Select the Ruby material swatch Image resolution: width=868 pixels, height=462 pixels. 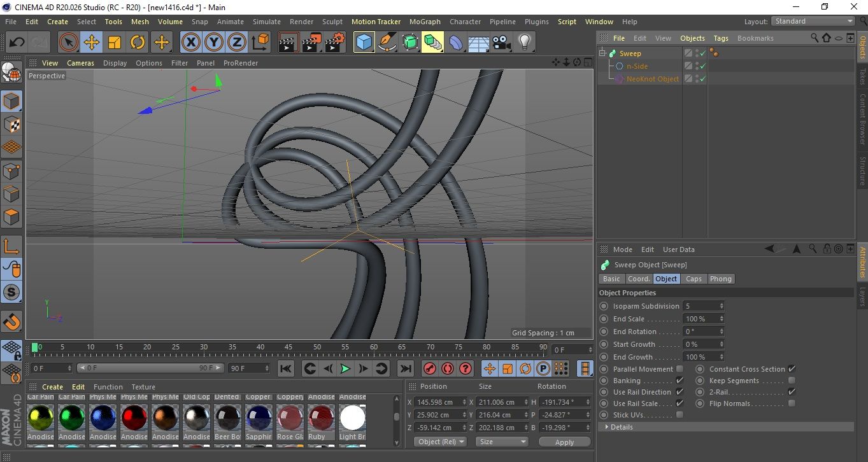[x=321, y=418]
